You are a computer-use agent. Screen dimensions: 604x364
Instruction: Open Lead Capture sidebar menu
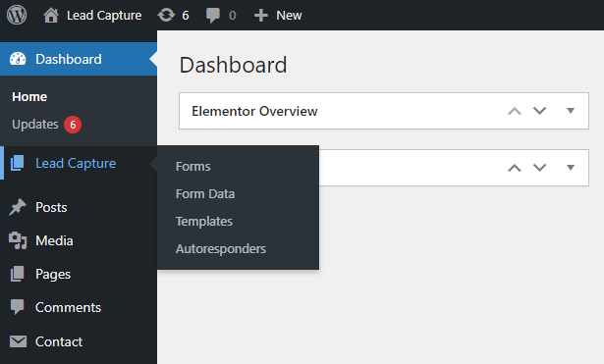tap(76, 163)
